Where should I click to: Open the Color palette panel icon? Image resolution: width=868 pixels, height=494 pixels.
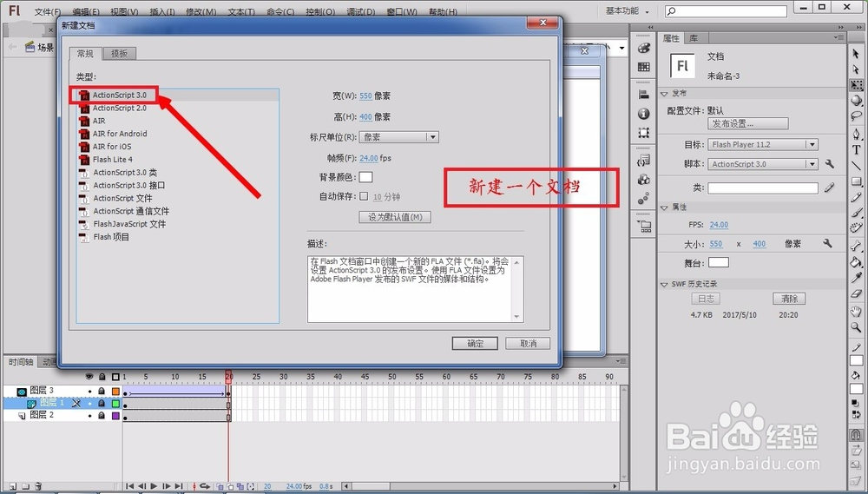(x=643, y=48)
